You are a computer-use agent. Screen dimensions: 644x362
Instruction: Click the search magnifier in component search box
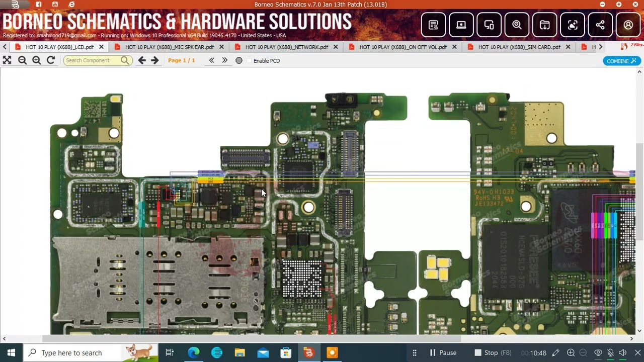click(125, 60)
